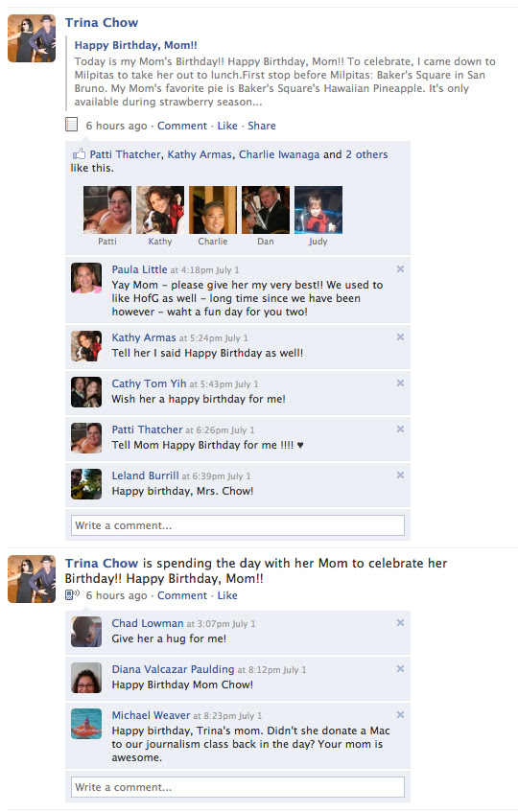The image size is (518, 812).
Task: Show the 2 others who like this
Action: point(366,154)
